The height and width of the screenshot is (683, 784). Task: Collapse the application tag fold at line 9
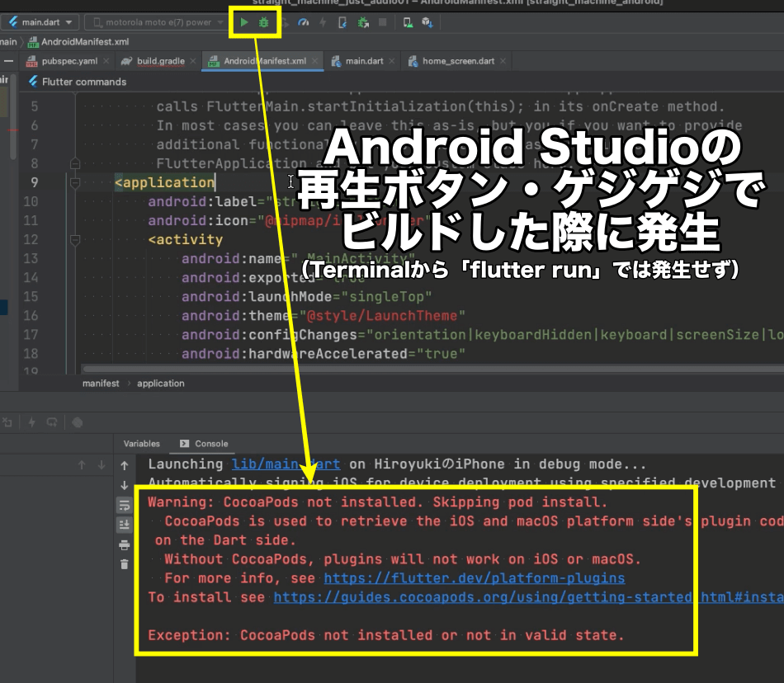(x=75, y=183)
